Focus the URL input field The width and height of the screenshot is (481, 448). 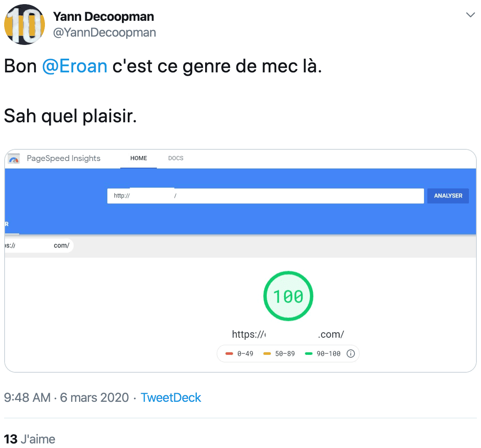pyautogui.click(x=265, y=196)
